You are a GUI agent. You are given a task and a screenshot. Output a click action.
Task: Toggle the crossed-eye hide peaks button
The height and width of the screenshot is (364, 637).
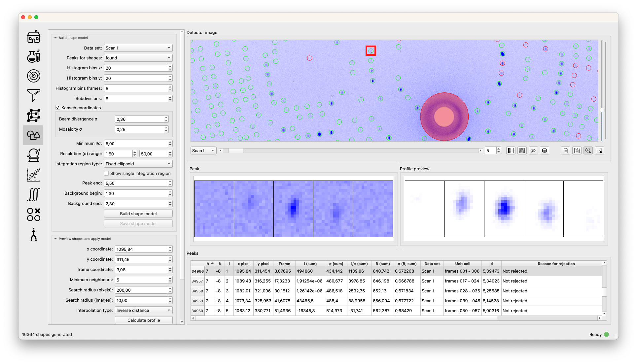click(x=533, y=151)
